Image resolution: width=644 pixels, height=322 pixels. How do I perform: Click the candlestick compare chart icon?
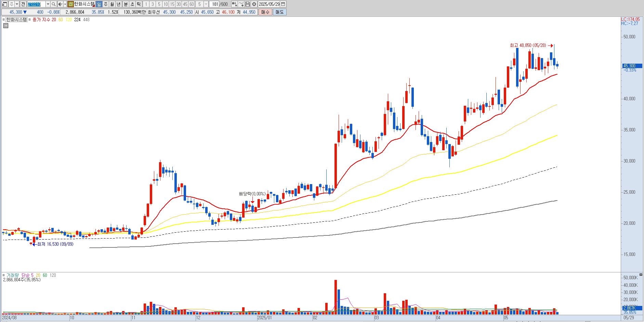[x=234, y=4]
